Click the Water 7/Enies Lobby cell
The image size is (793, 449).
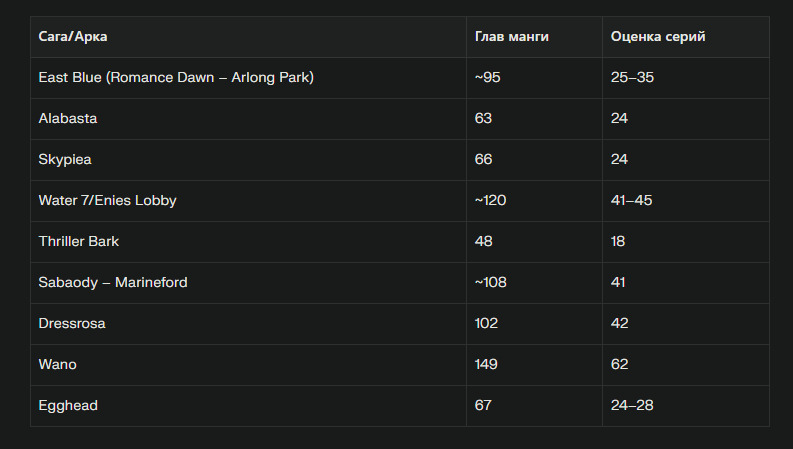point(107,201)
